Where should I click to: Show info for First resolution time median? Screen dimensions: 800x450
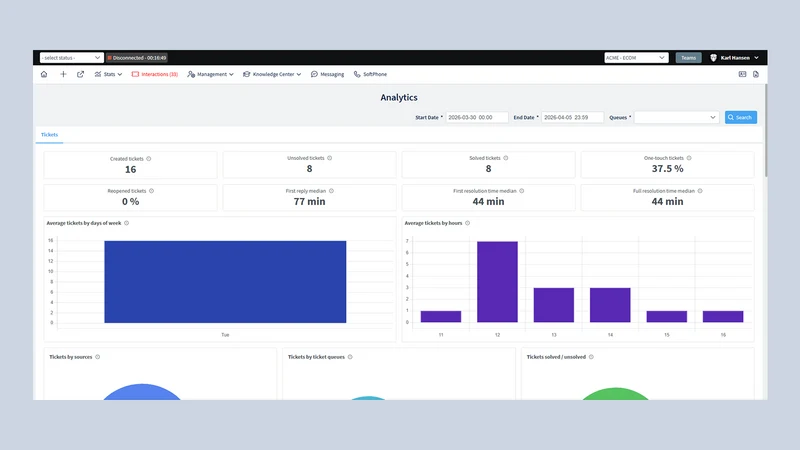[x=521, y=191]
